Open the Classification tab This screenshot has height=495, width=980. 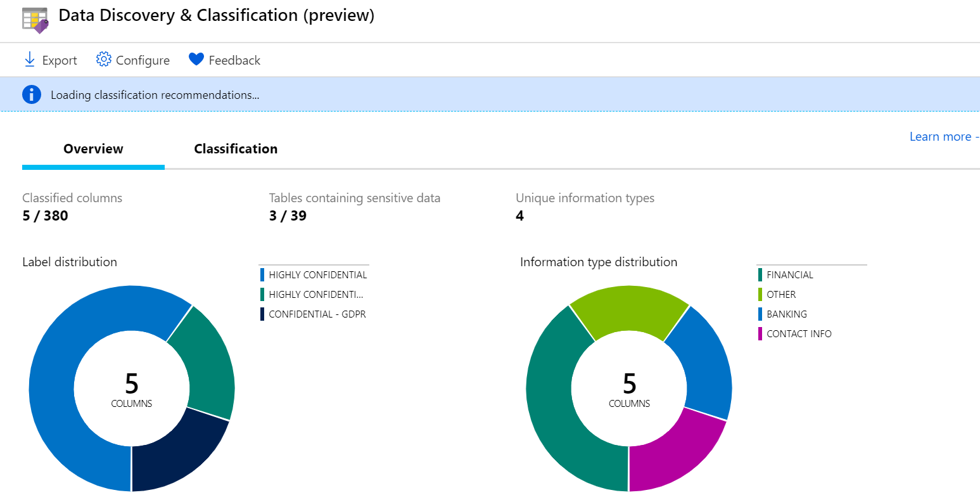click(x=236, y=149)
